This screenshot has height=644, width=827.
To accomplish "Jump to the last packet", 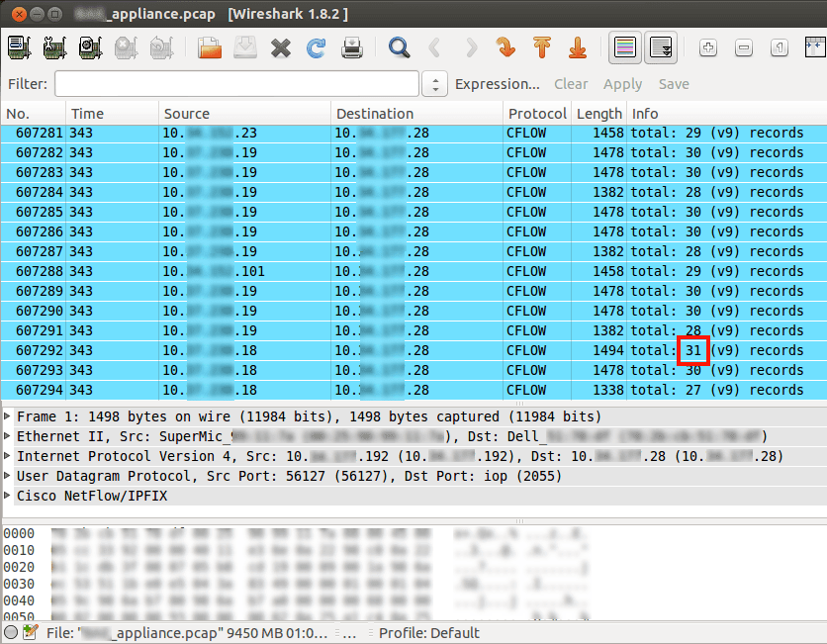I will tap(578, 47).
